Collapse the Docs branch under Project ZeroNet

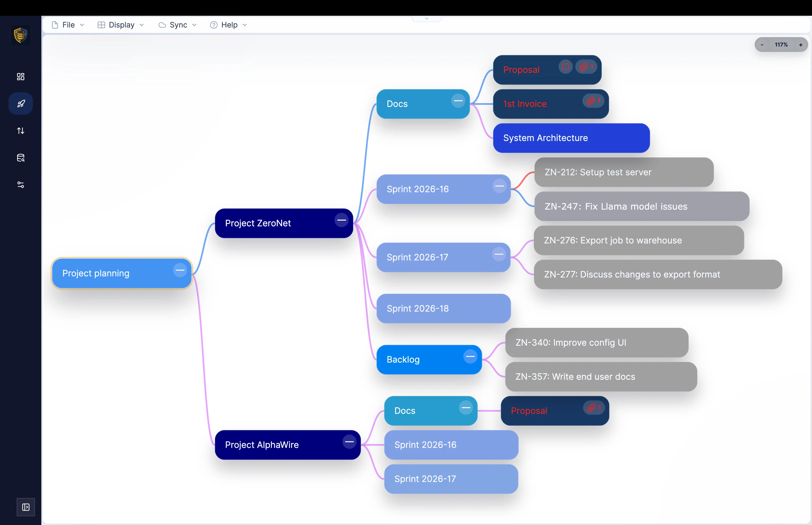pyautogui.click(x=458, y=101)
